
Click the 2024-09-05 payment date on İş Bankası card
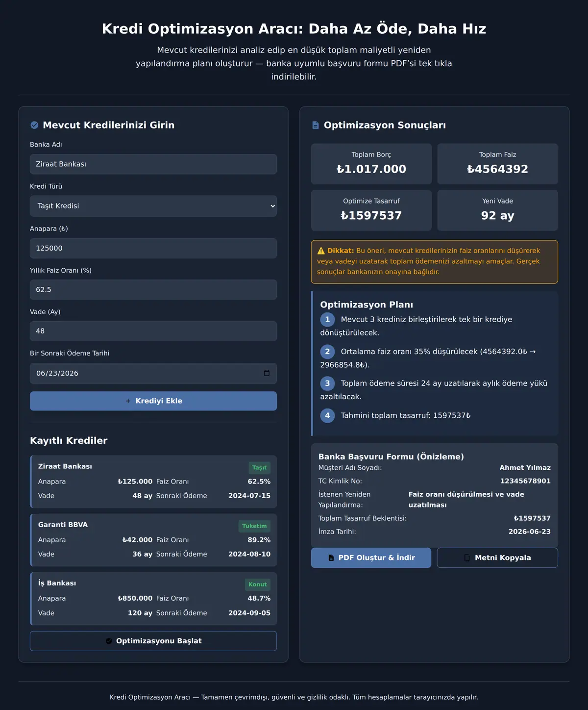point(249,613)
